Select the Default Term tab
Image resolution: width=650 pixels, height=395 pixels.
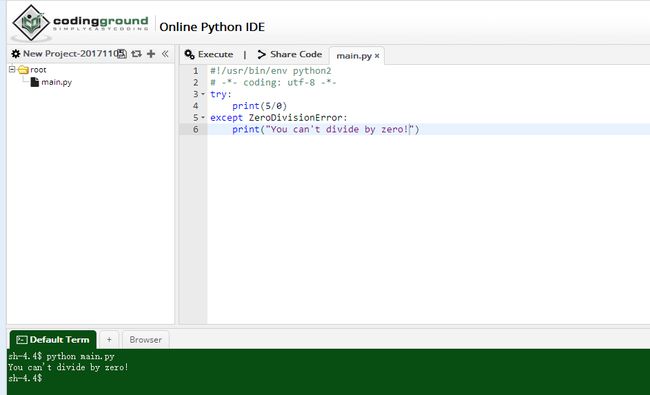click(x=53, y=340)
